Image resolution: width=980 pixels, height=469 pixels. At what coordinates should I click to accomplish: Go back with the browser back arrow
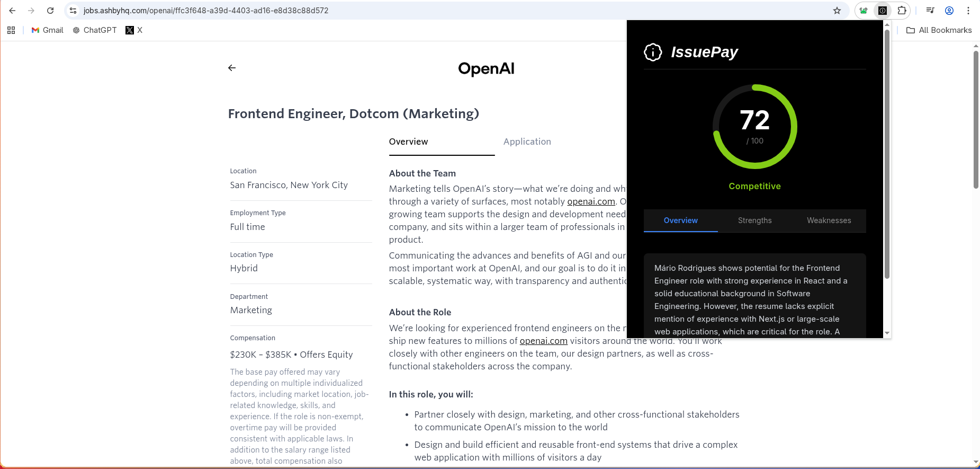click(12, 11)
